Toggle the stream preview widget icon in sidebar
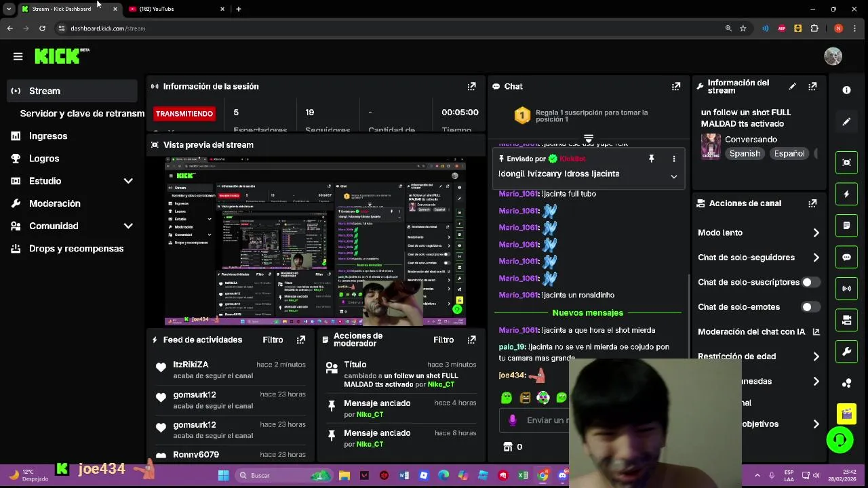Viewport: 868px width, 488px height. click(x=846, y=163)
